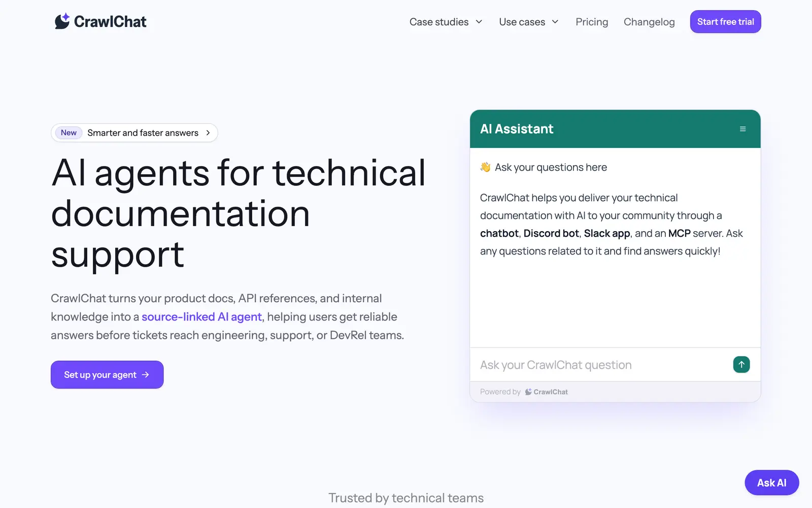This screenshot has height=508, width=812.
Task: Click Set up your agent button
Action: coord(107,374)
